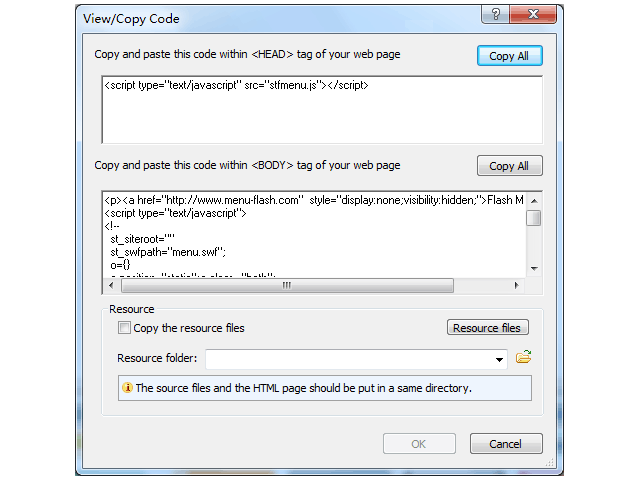Click the horizontal scrollbar left arrow
The height and width of the screenshot is (480, 640).
(x=111, y=285)
